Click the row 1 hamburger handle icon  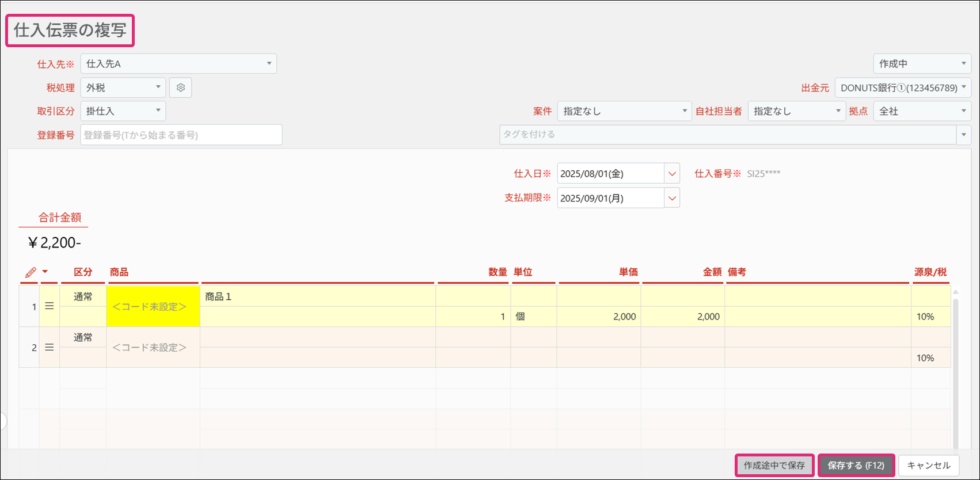[x=50, y=306]
